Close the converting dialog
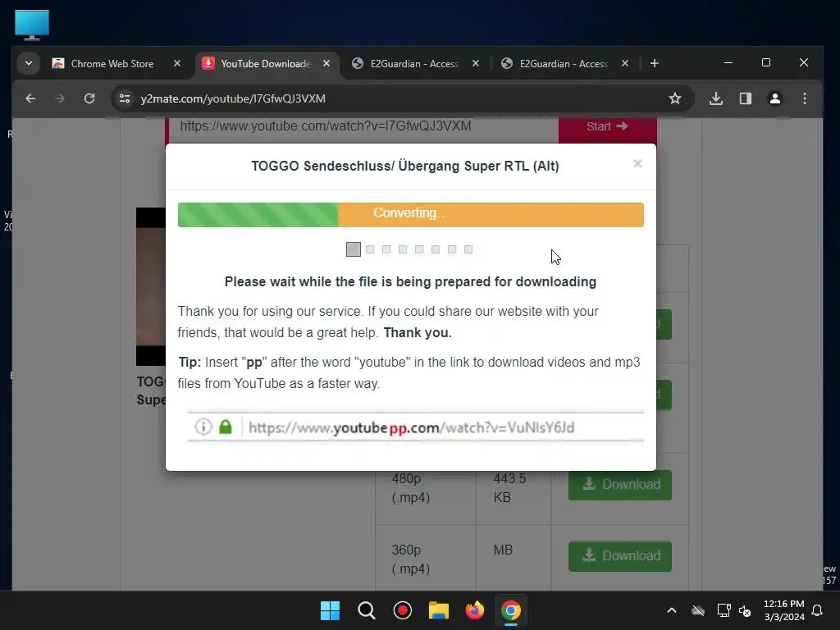The width and height of the screenshot is (840, 630). 637,163
